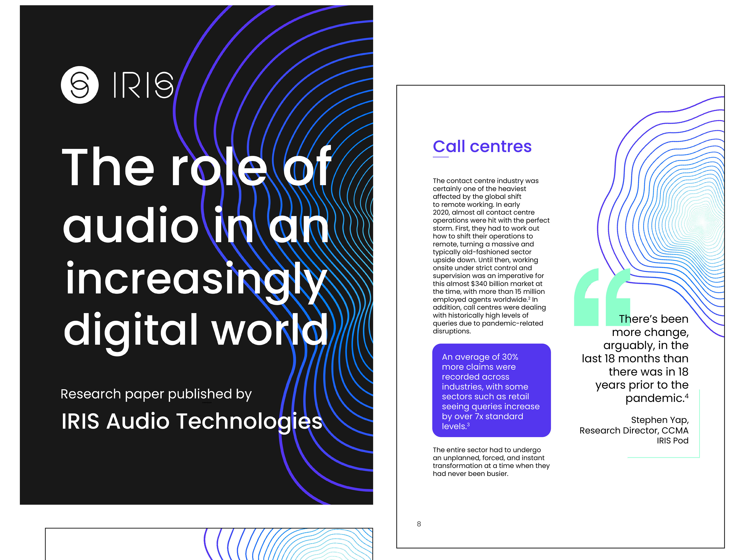747x560 pixels.
Task: Select 'Research paper published by' text
Action: [156, 394]
